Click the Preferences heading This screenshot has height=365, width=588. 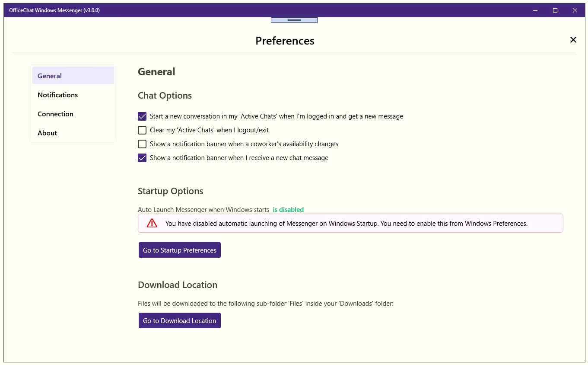click(285, 41)
